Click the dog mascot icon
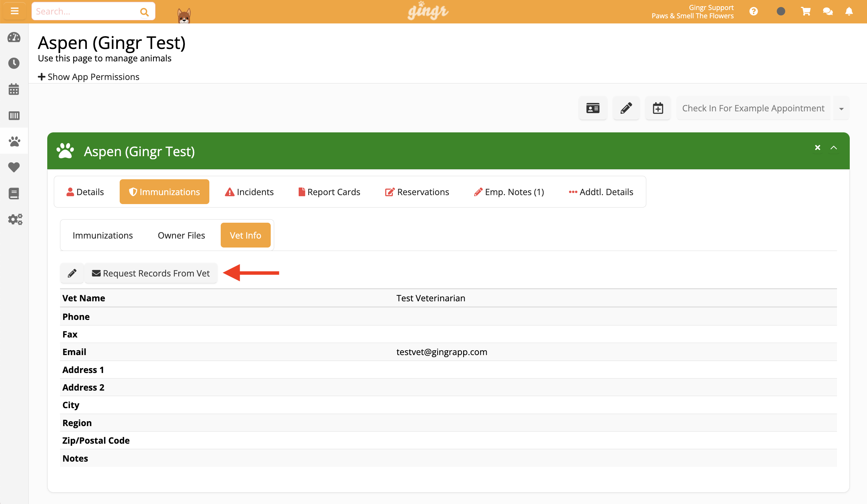The image size is (867, 504). click(184, 15)
